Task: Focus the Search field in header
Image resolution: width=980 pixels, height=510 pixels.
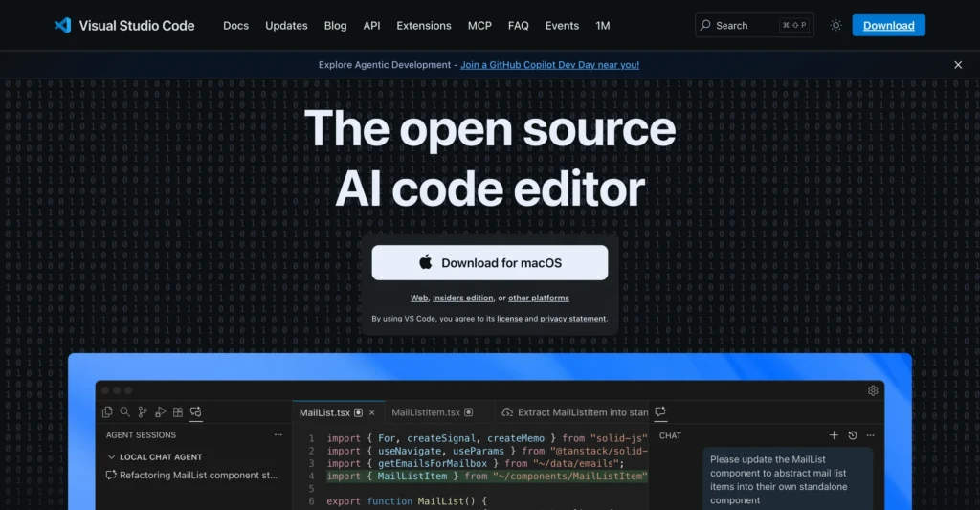Action: click(x=754, y=25)
